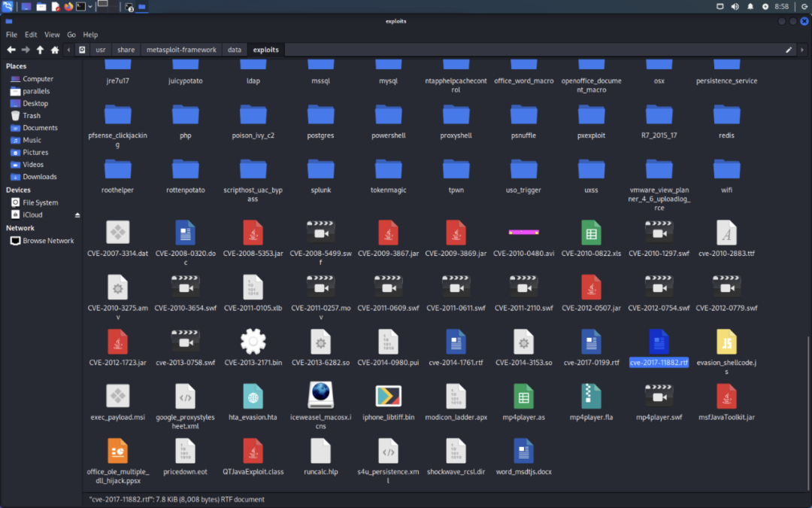Go back using the back arrow
Viewport: 812px width, 508px height.
tap(11, 50)
